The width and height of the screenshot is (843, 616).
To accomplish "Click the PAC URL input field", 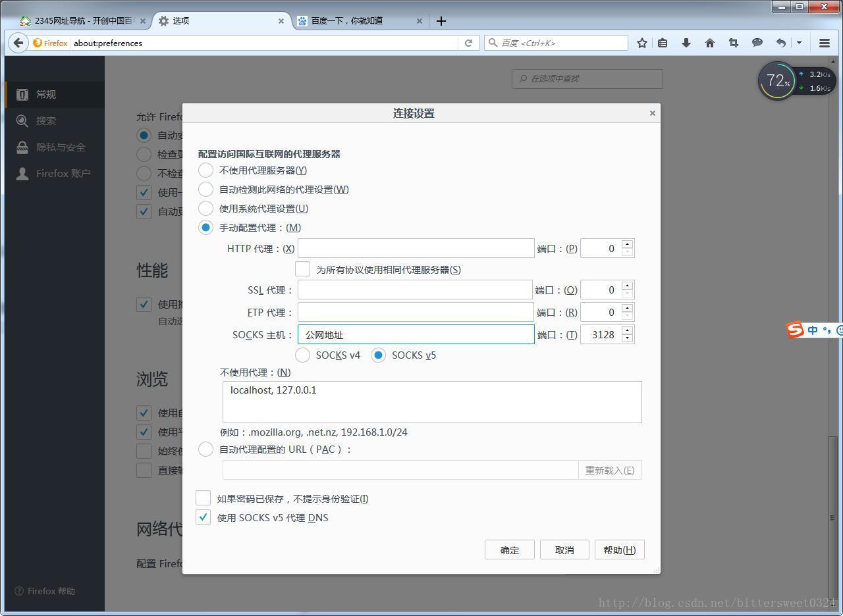I will [400, 470].
